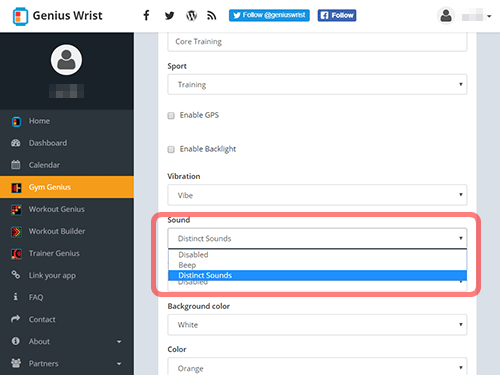The image size is (500, 375).
Task: Choose Disabled in the Sound list
Action: tap(317, 255)
